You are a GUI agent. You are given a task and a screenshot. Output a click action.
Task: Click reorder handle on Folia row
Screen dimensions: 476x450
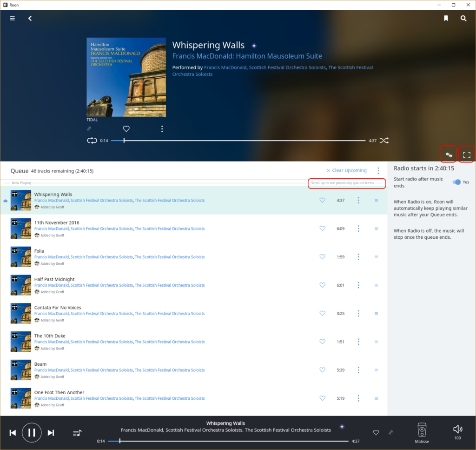pos(377,257)
